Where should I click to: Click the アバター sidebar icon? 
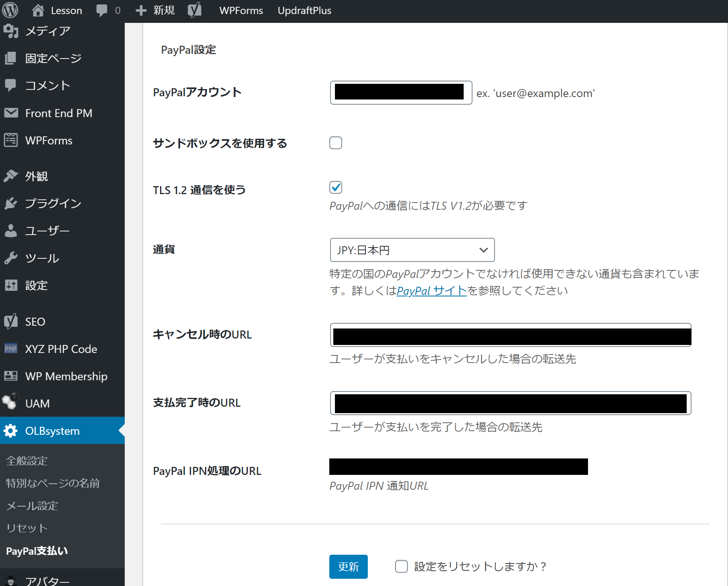point(11,581)
